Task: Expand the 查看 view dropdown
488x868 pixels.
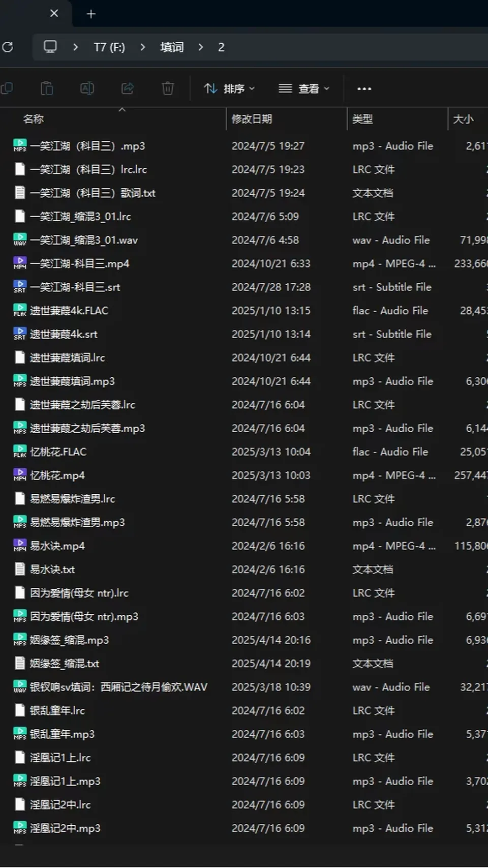Action: click(x=304, y=88)
